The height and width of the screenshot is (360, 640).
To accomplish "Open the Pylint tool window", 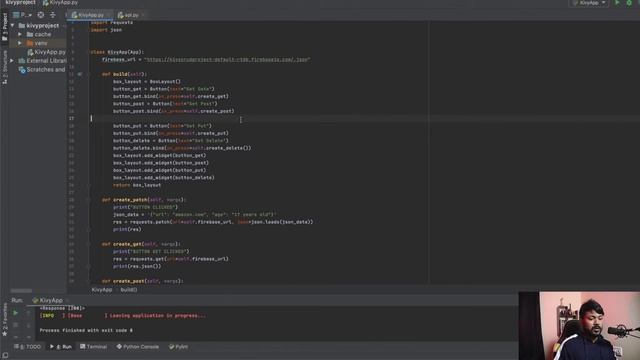I will click(x=179, y=347).
